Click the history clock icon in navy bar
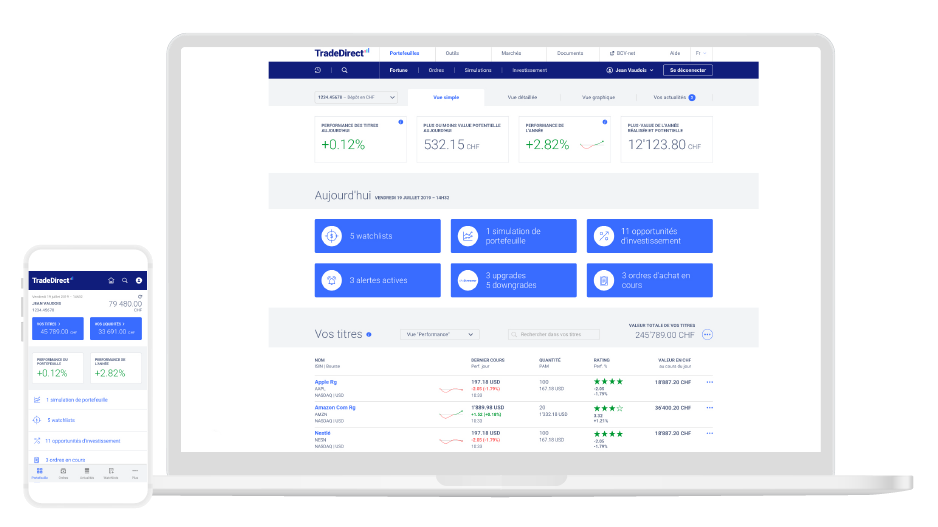The width and height of the screenshot is (938, 527). (317, 71)
